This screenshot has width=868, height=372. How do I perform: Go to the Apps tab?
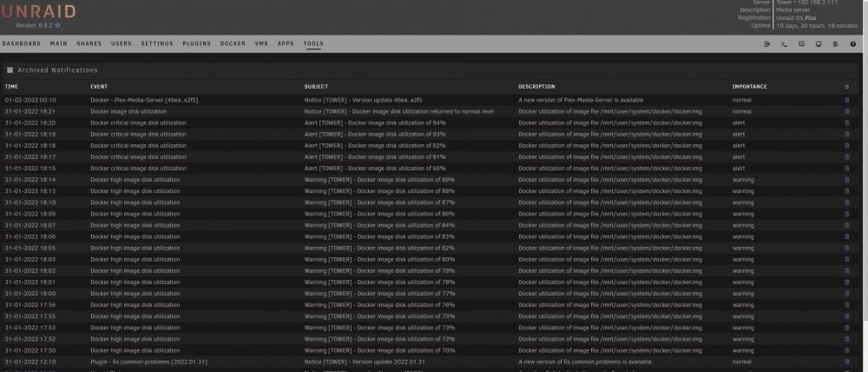[286, 43]
